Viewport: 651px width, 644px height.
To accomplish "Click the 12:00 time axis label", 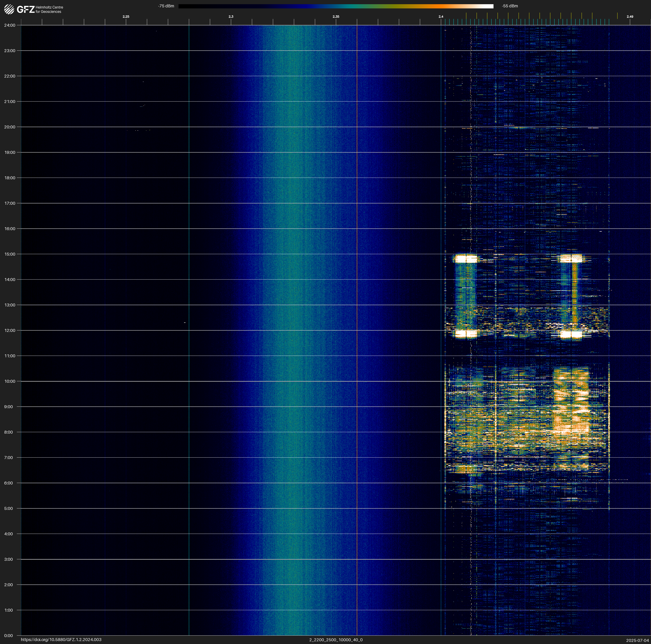I will pyautogui.click(x=10, y=330).
